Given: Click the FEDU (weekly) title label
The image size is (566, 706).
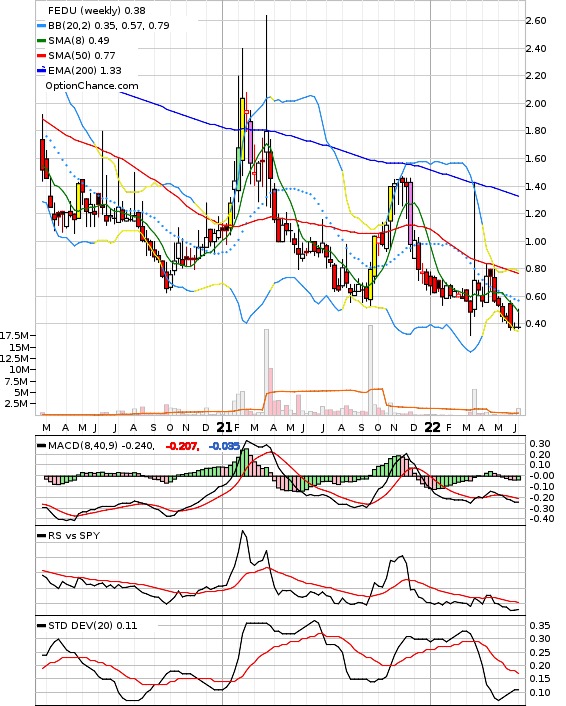Looking at the screenshot, I should point(84,10).
